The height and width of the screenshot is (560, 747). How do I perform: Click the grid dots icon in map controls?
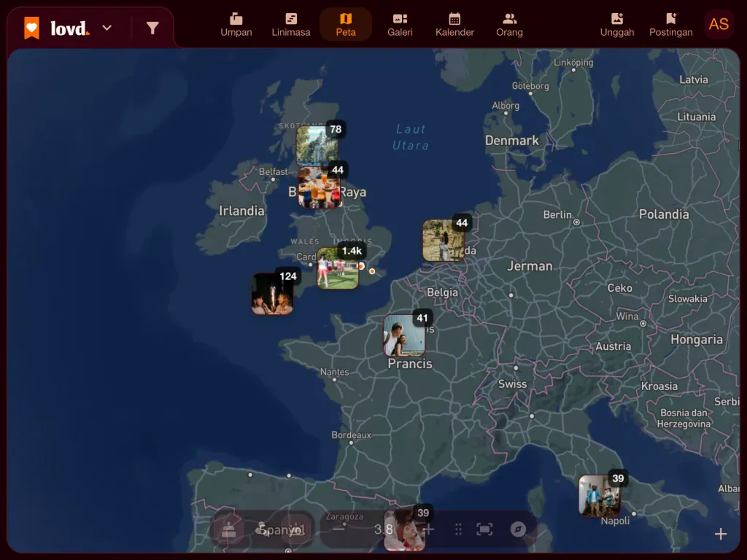tap(458, 529)
